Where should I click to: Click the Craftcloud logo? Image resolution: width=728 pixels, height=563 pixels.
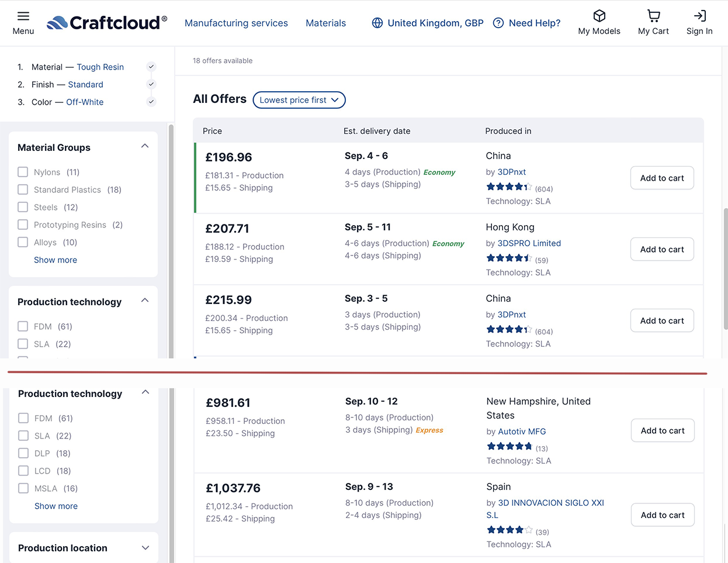click(x=107, y=23)
